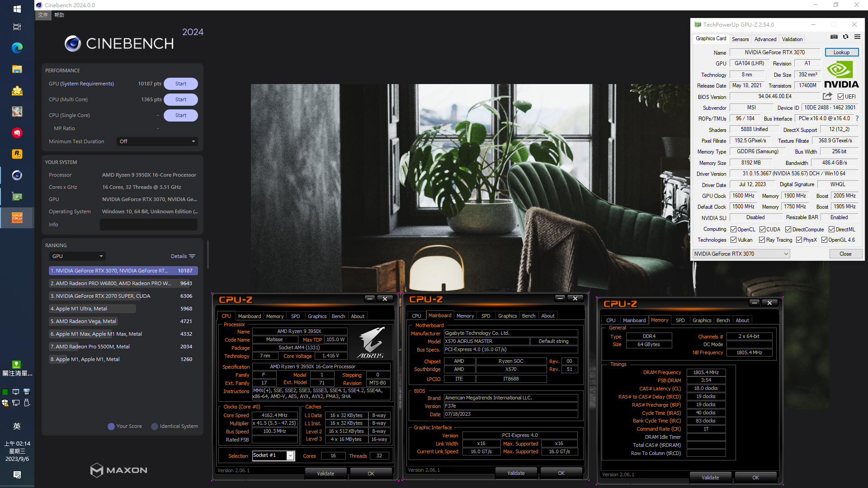Launch Microsoft Edge from the taskbar
868x488 pixels.
(x=17, y=48)
